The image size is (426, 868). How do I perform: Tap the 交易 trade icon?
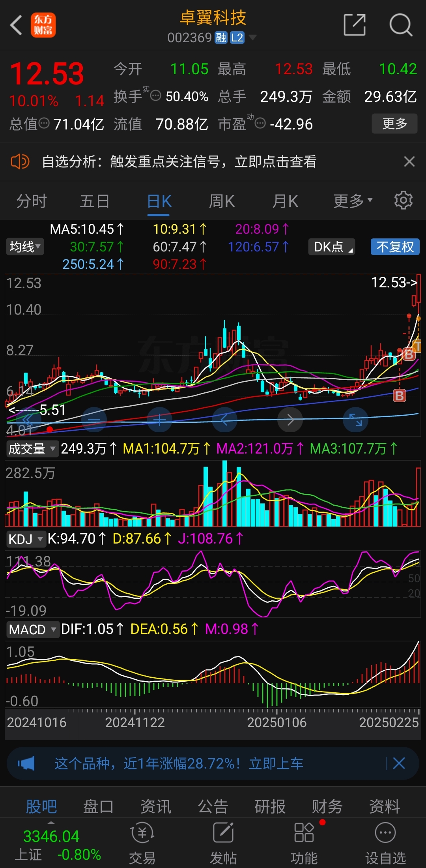[x=142, y=843]
